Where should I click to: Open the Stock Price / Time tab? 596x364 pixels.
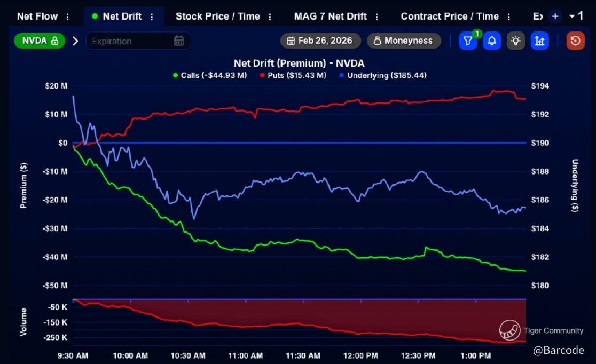coord(218,17)
